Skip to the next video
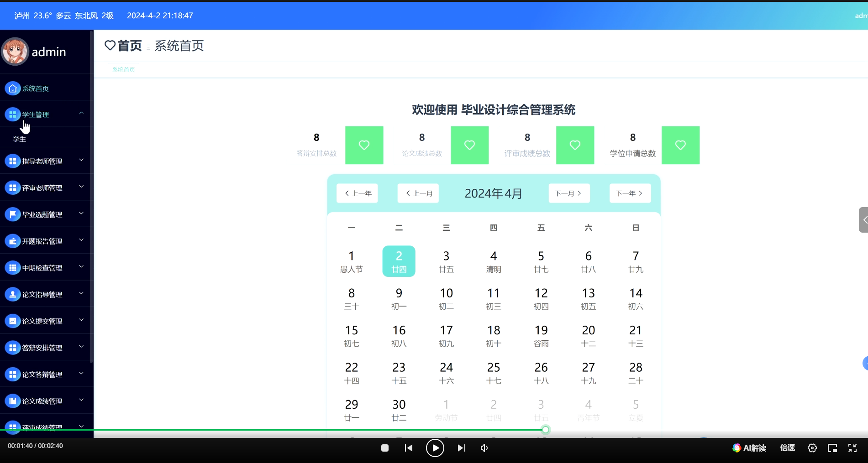The width and height of the screenshot is (868, 463). pyautogui.click(x=462, y=448)
